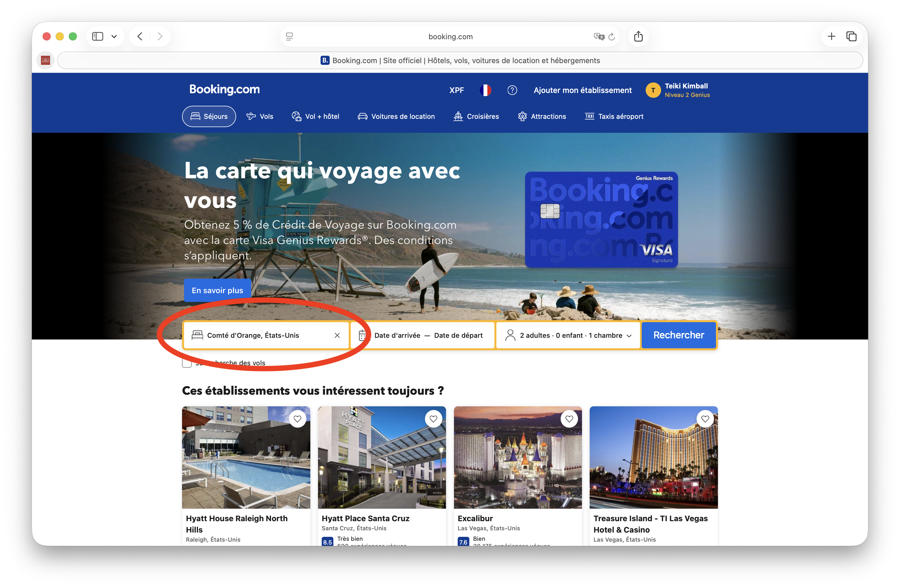Click the Date d'arrivée date field
Viewport: 900px width, 588px height.
[397, 335]
